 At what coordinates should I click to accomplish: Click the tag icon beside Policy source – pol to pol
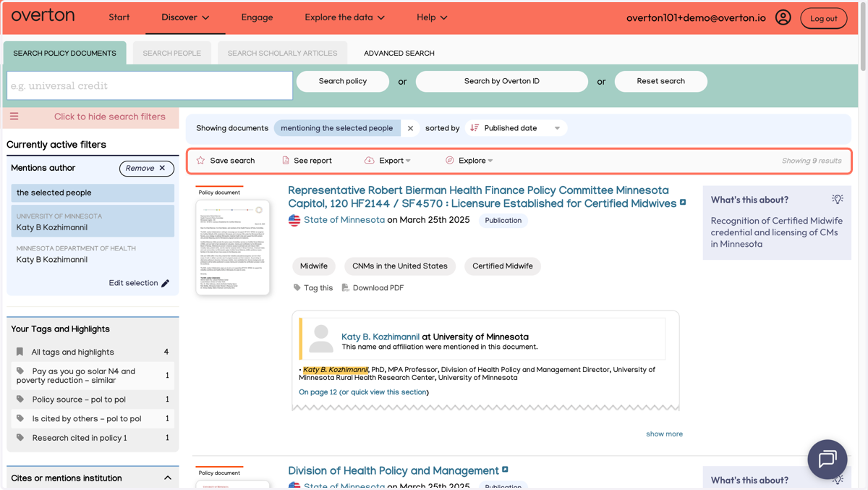tap(20, 400)
